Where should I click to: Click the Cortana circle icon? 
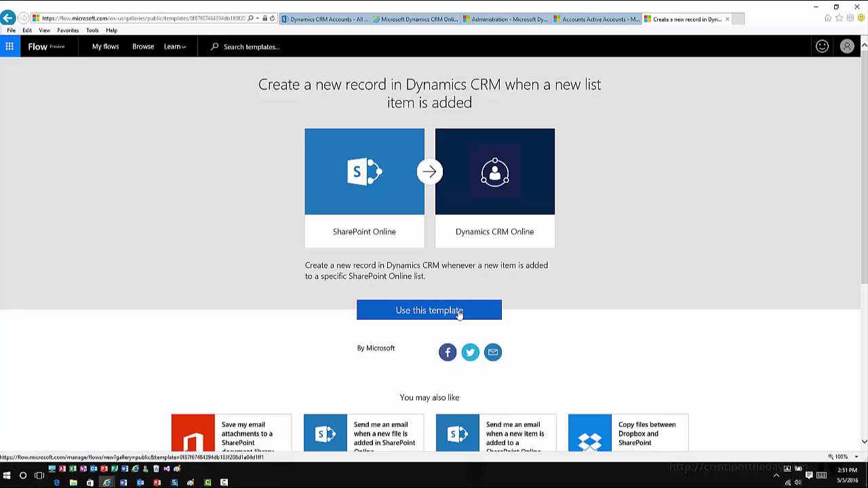click(23, 476)
